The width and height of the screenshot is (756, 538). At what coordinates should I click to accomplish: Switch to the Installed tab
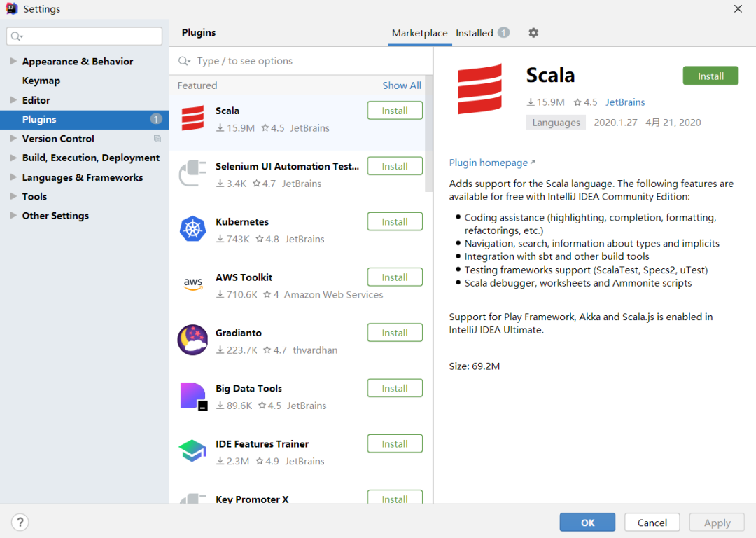475,33
